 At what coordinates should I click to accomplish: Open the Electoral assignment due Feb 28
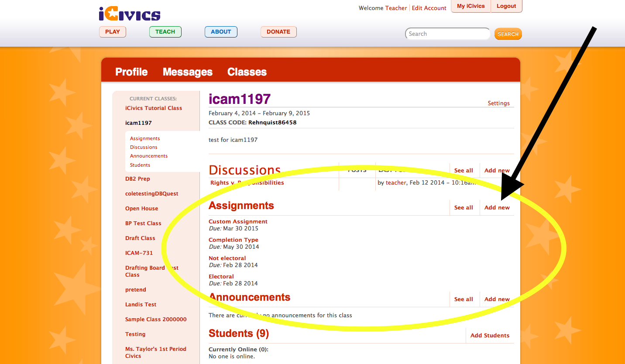(221, 277)
